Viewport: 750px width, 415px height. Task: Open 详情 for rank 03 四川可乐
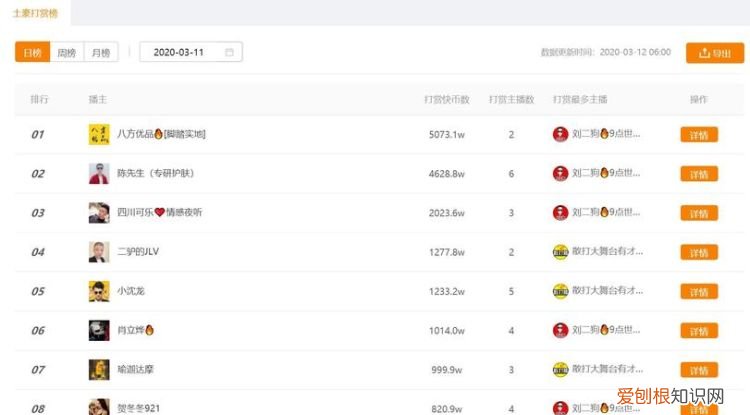click(698, 213)
